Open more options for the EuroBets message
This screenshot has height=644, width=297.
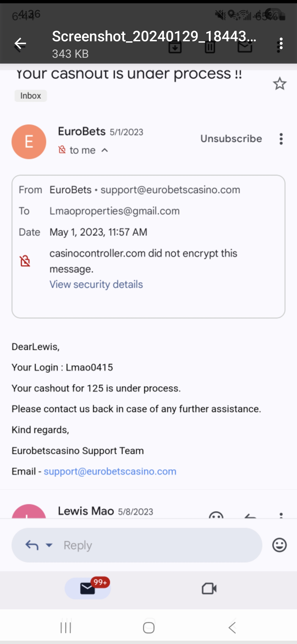point(281,139)
